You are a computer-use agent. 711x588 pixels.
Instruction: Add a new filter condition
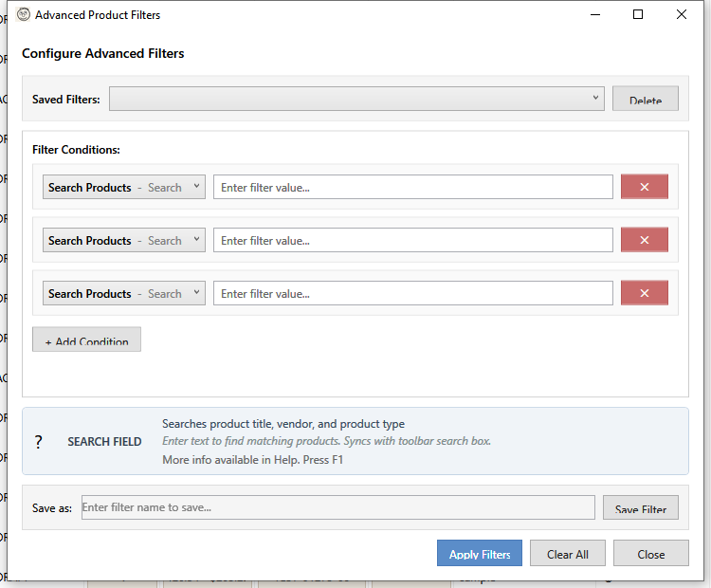(x=86, y=340)
